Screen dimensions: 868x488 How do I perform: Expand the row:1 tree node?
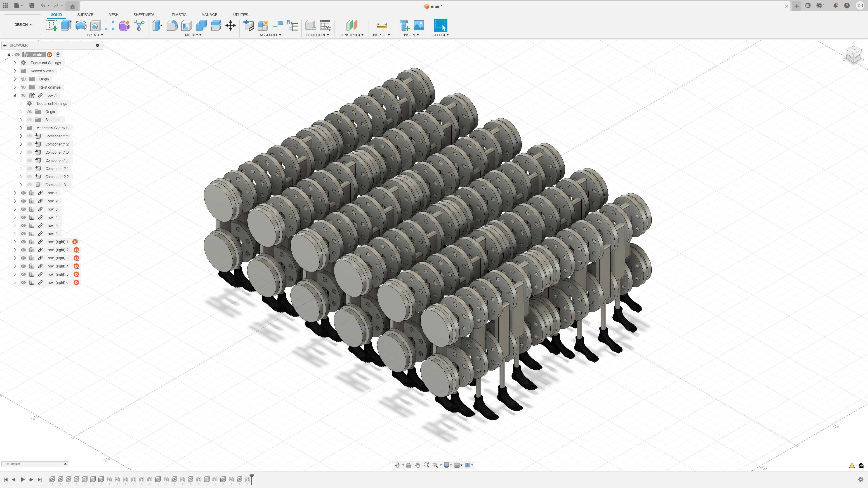15,193
